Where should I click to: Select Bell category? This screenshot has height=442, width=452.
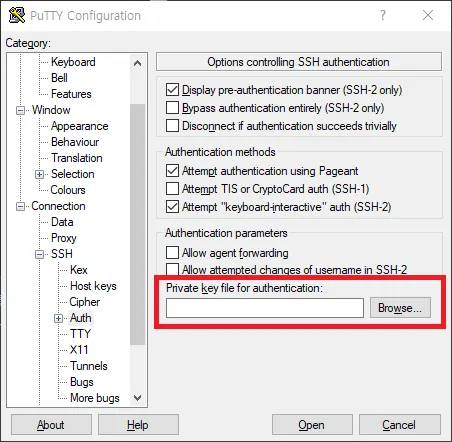[59, 78]
